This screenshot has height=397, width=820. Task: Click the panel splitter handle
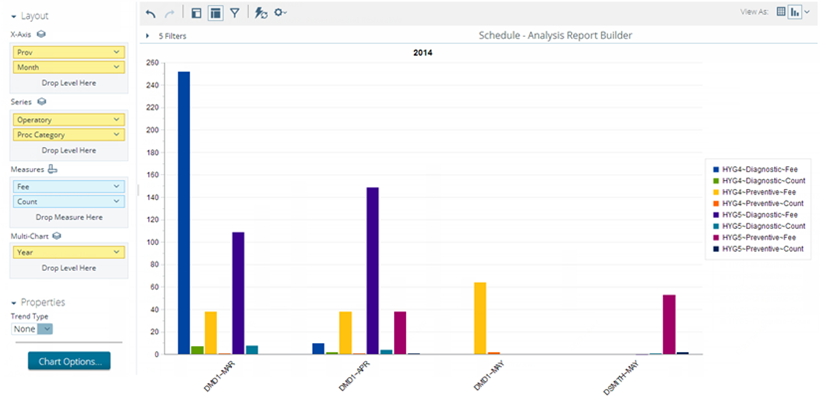click(138, 190)
